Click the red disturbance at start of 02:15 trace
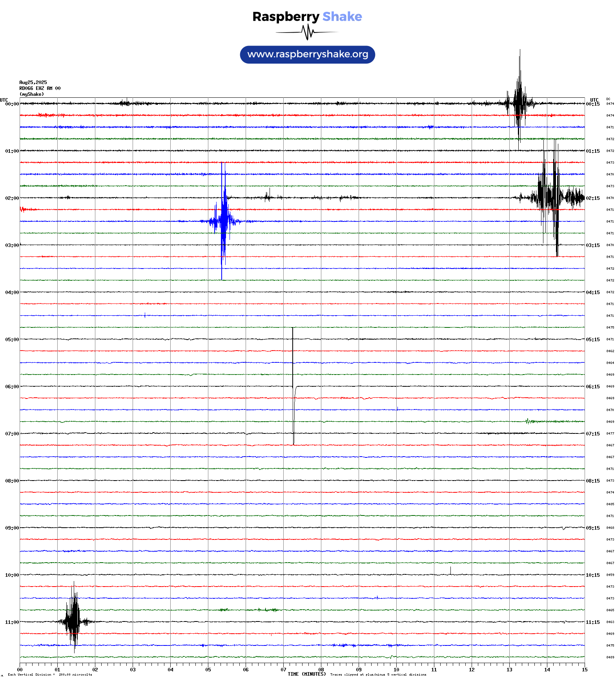The width and height of the screenshot is (616, 680). click(24, 209)
